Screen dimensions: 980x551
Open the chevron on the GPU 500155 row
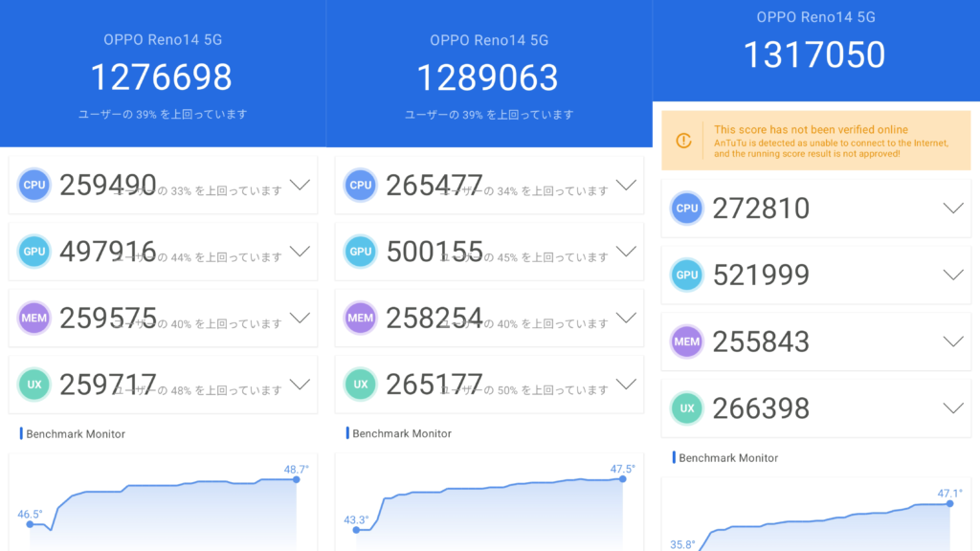pyautogui.click(x=626, y=252)
